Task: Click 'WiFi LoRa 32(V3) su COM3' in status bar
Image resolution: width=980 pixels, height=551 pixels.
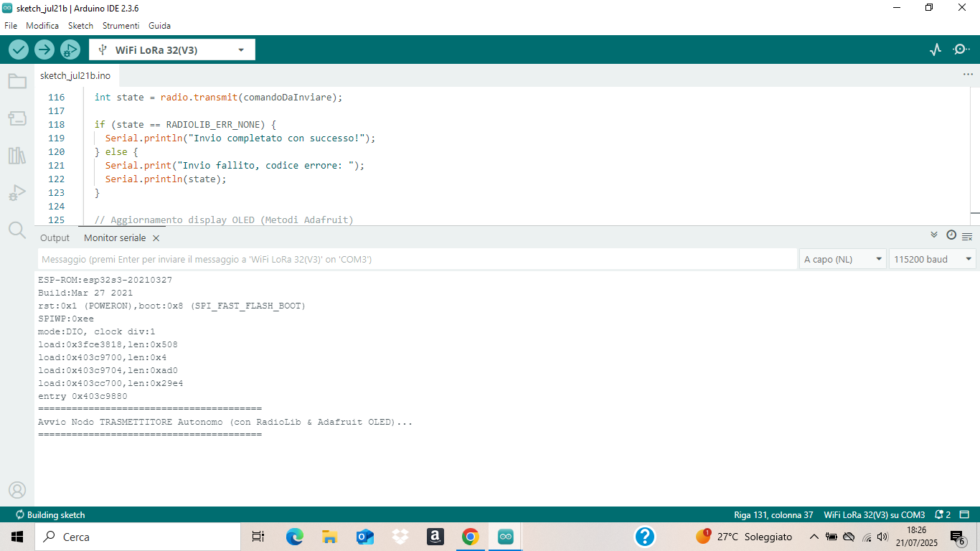Action: click(875, 515)
